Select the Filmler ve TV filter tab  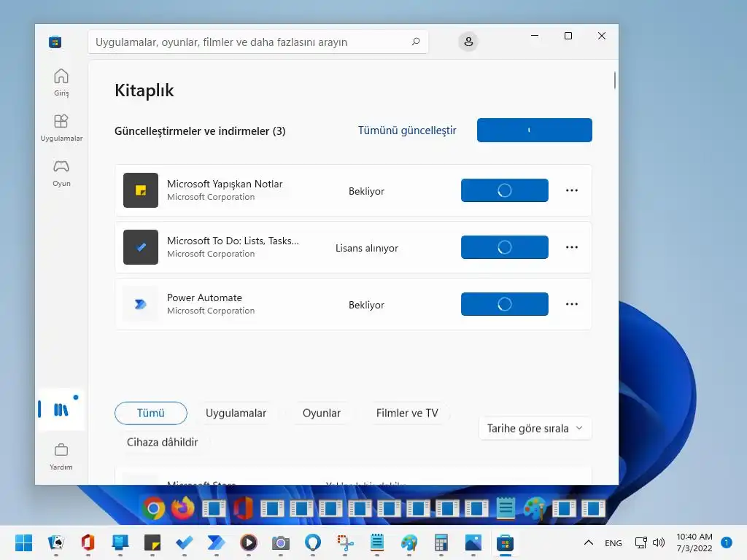click(407, 413)
